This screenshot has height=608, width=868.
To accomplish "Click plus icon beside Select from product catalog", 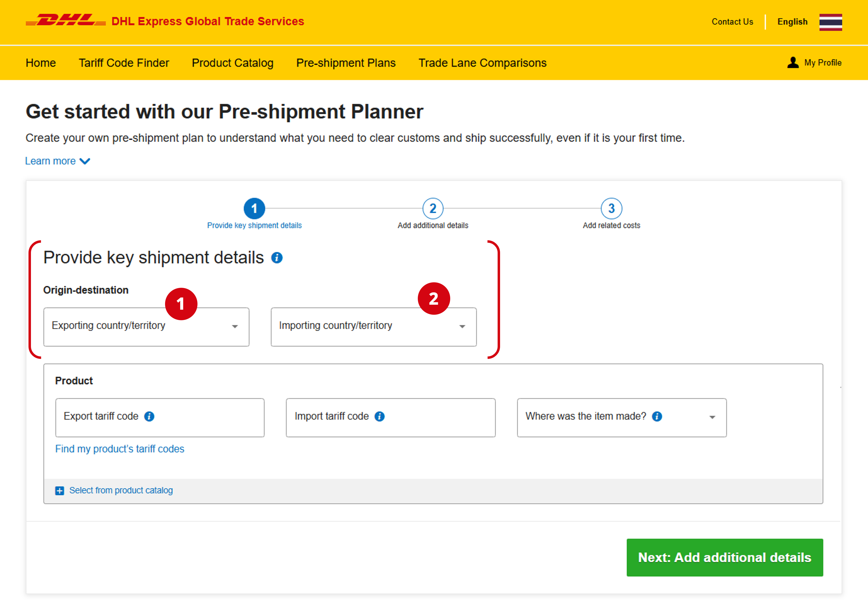I will pyautogui.click(x=60, y=490).
